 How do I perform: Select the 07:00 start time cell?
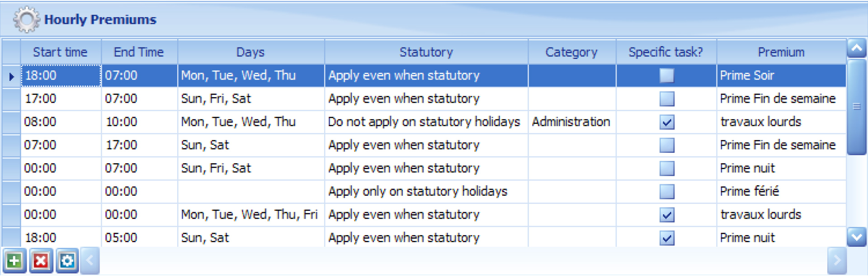coord(61,145)
